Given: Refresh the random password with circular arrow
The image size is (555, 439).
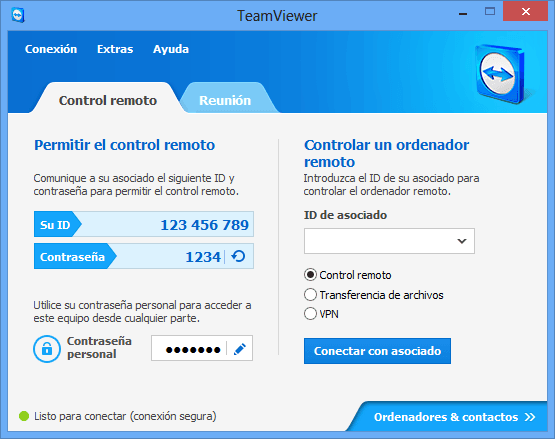Looking at the screenshot, I should [x=238, y=256].
